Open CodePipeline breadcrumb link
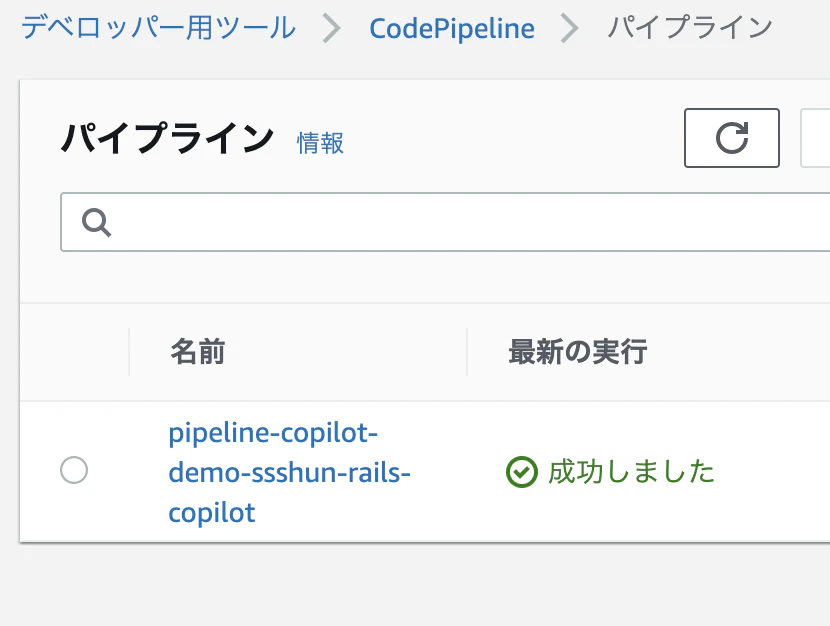Screen dimensions: 830x626 452,29
